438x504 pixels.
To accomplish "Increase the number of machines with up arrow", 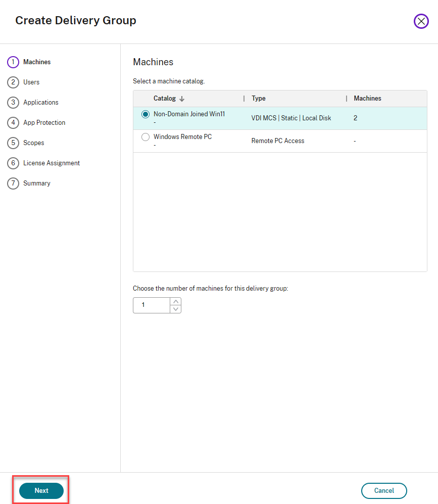I will (175, 302).
